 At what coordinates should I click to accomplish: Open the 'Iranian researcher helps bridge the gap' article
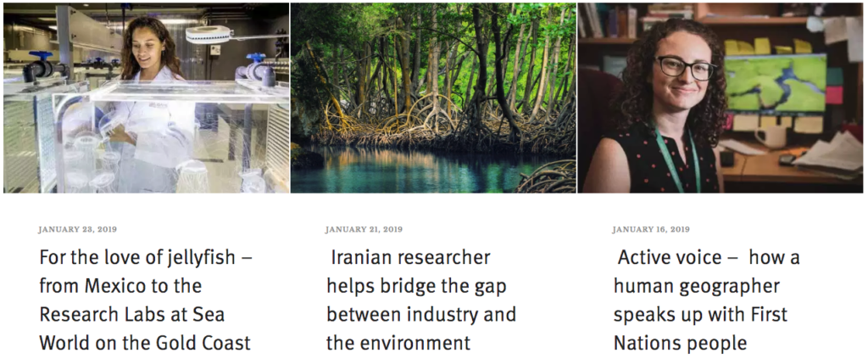pos(421,300)
